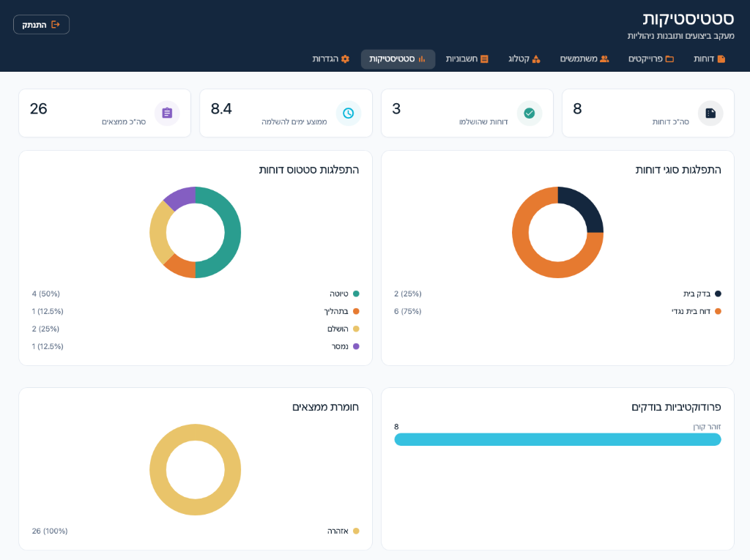Viewport: 750px width, 560px height.
Task: Click the blue productivity bar for זוהר קורן
Action: pyautogui.click(x=557, y=439)
